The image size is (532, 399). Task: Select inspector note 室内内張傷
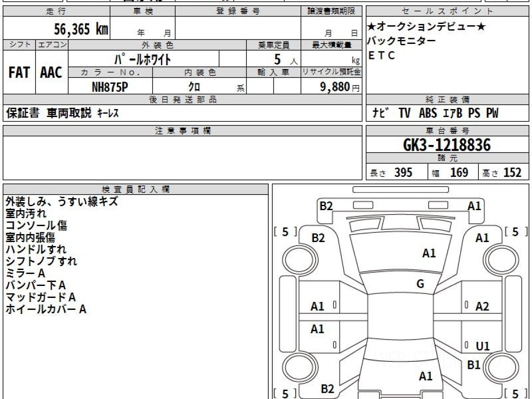tap(31, 237)
